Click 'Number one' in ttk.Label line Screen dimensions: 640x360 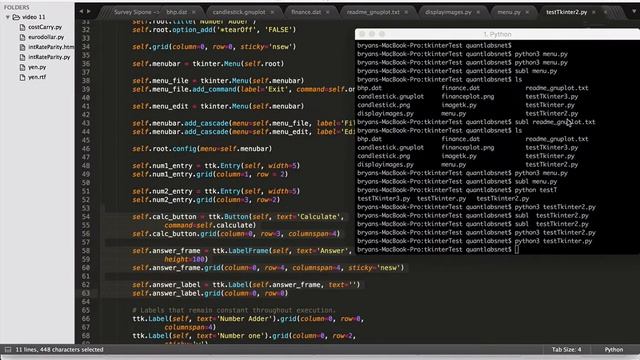pos(239,336)
